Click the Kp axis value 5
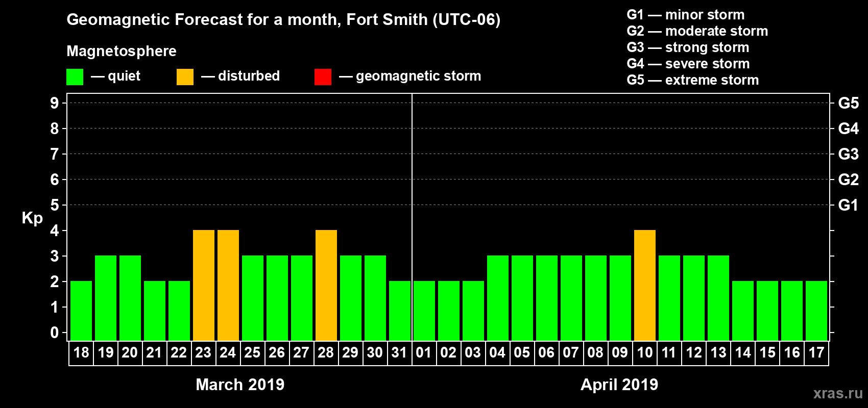 [55, 205]
